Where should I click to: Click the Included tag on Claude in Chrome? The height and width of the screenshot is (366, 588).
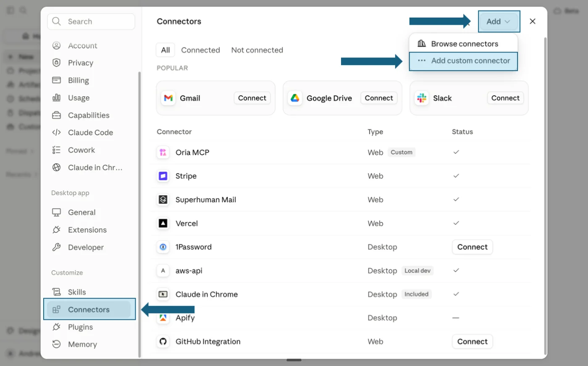click(x=416, y=294)
